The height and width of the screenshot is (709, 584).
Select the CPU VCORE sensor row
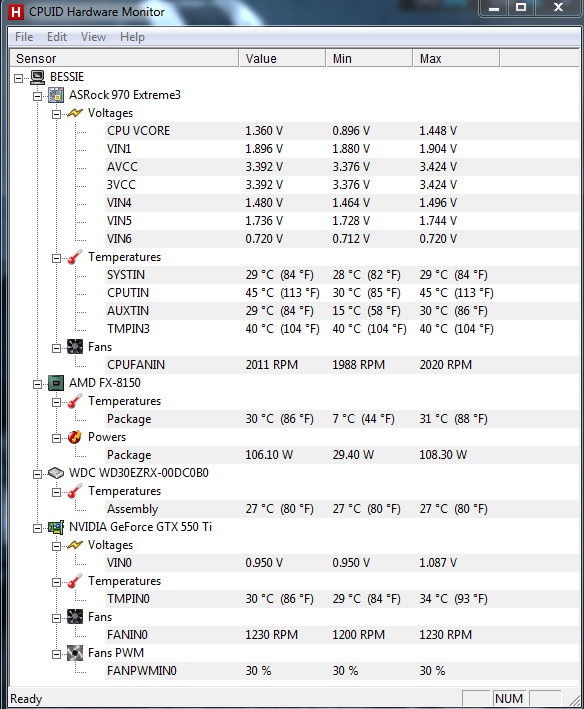(341, 131)
